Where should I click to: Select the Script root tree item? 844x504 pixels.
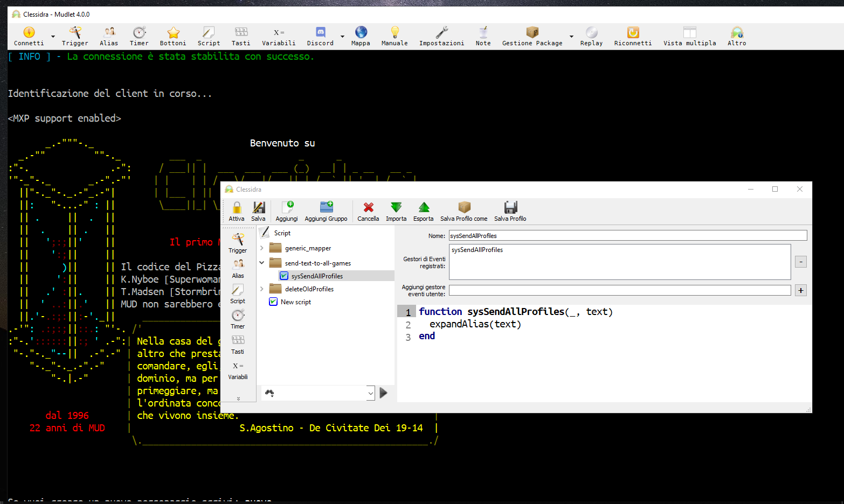coord(282,233)
